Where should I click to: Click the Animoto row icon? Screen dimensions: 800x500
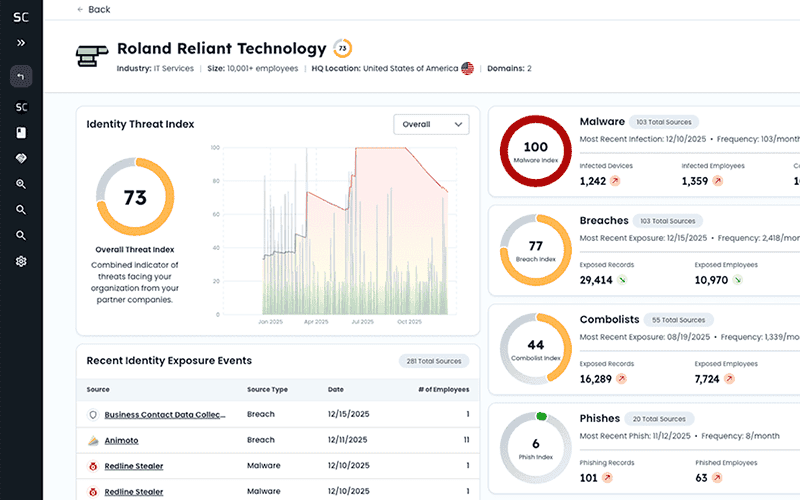(93, 441)
